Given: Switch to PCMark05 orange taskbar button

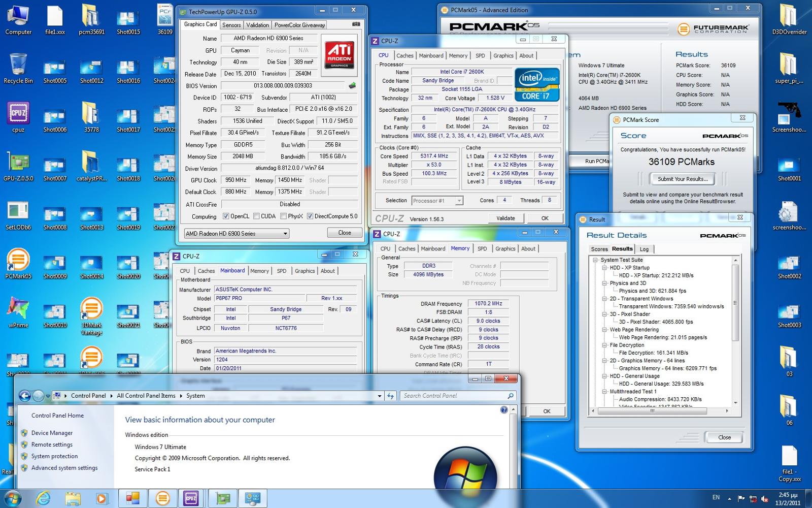Looking at the screenshot, I should (162, 498).
